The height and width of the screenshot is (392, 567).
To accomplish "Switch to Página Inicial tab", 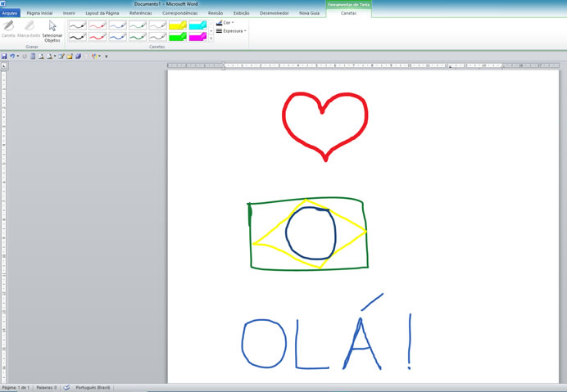I will pyautogui.click(x=39, y=13).
